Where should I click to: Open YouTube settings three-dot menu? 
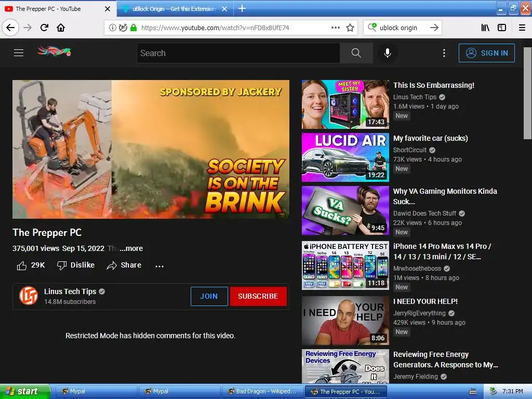(x=444, y=53)
